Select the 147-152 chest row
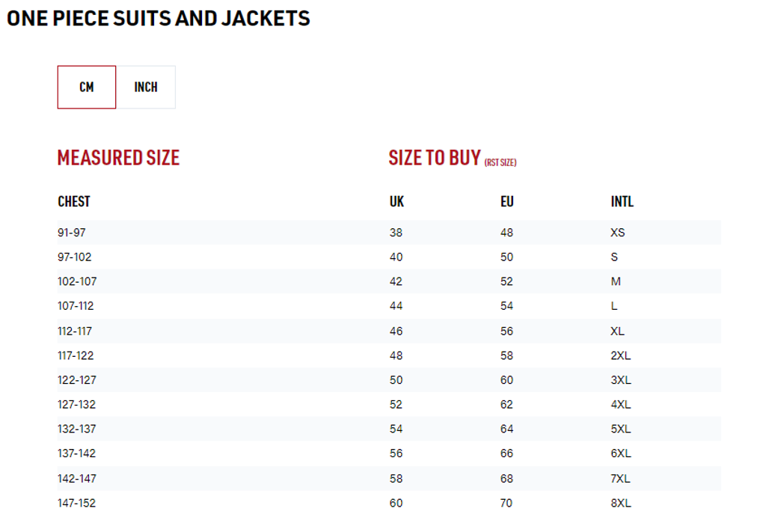 (x=77, y=503)
